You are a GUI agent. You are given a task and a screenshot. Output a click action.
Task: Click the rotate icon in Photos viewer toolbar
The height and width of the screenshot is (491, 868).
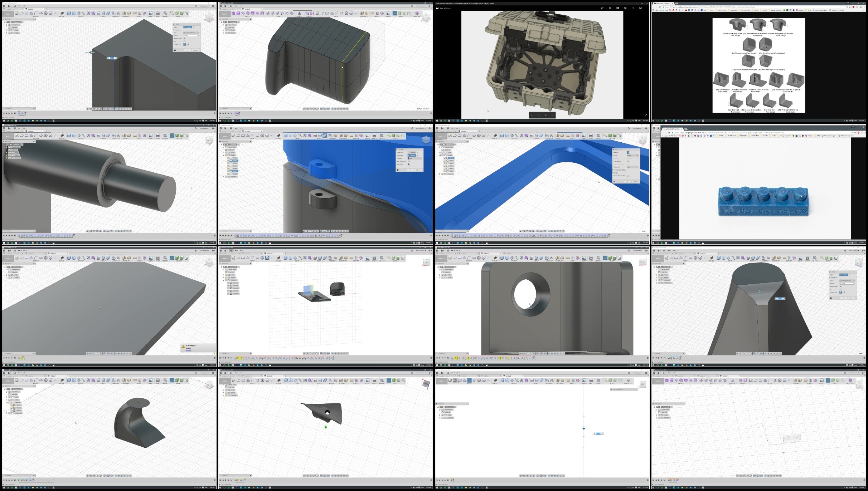[x=633, y=8]
